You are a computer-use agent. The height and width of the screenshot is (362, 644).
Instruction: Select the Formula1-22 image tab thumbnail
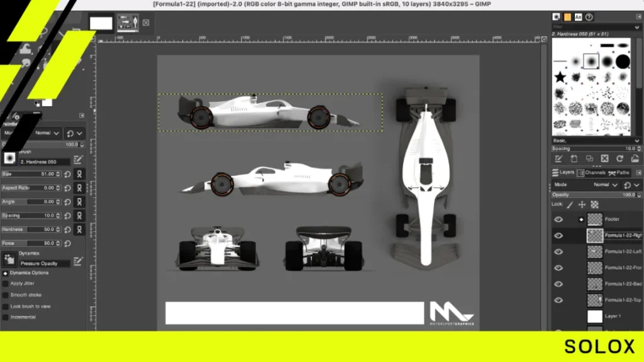pyautogui.click(x=128, y=22)
